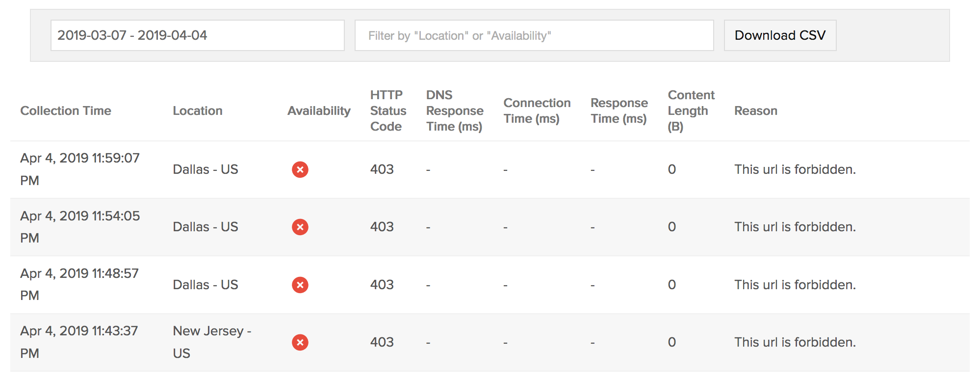Click forbidden reason text in 11:48:57 PM row

[x=795, y=285]
